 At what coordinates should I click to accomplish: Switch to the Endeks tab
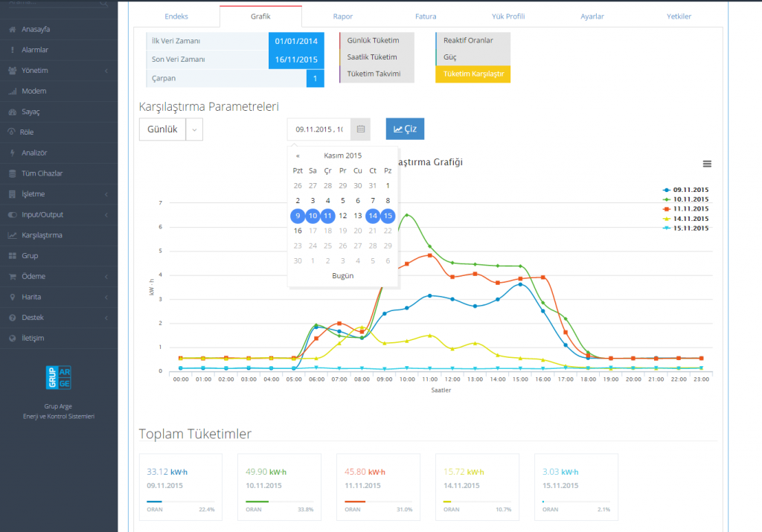click(176, 16)
